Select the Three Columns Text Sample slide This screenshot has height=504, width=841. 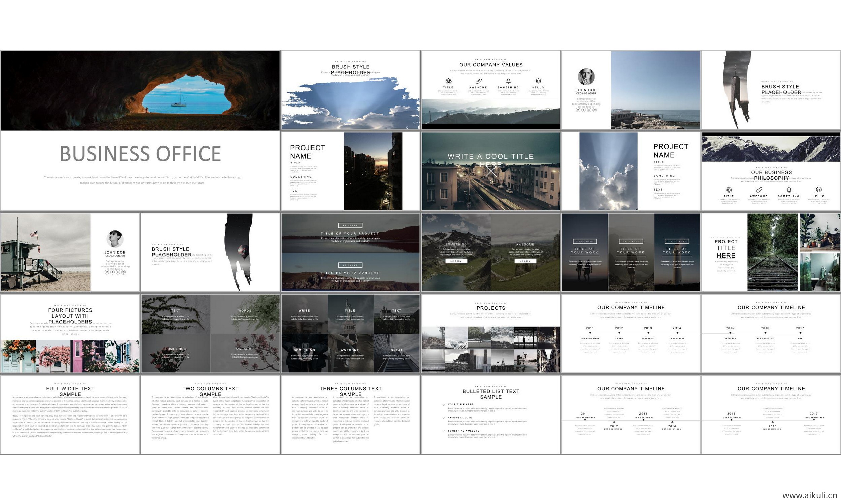(x=351, y=414)
